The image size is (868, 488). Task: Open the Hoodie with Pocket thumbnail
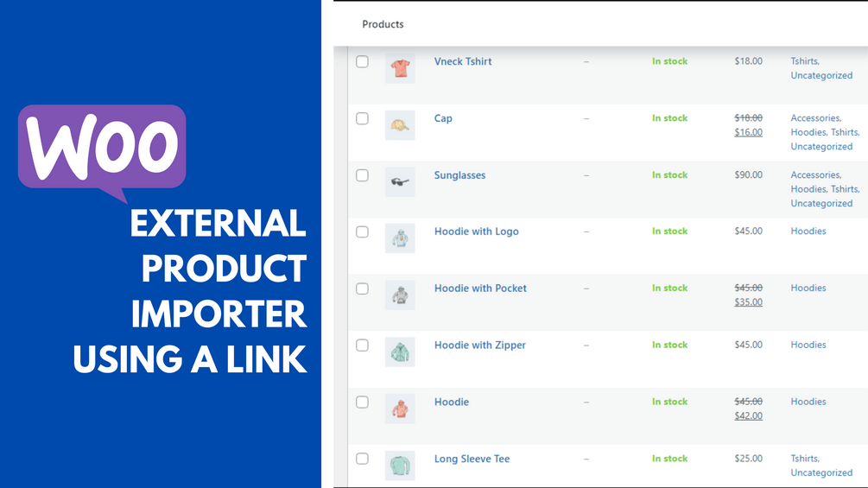400,295
